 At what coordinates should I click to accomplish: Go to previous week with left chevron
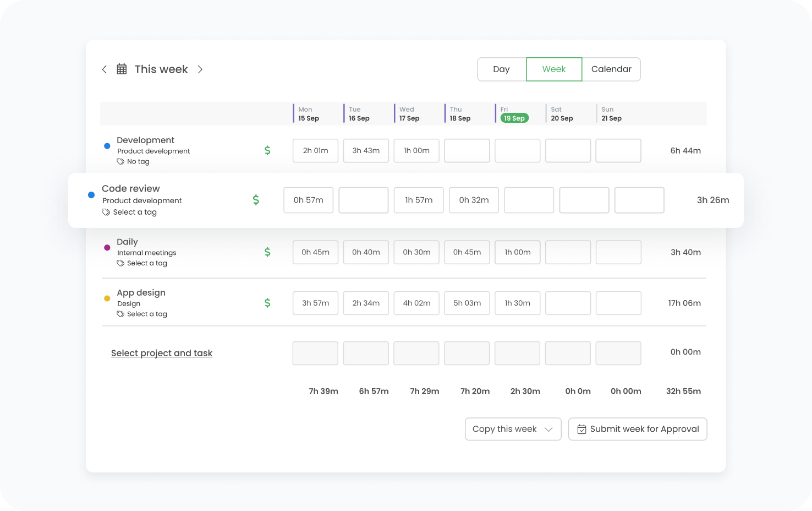pos(104,69)
